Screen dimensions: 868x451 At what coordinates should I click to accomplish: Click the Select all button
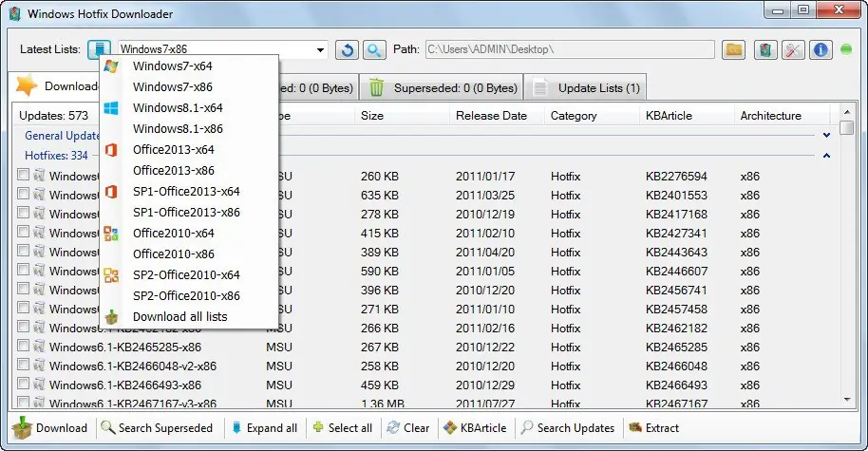point(343,428)
